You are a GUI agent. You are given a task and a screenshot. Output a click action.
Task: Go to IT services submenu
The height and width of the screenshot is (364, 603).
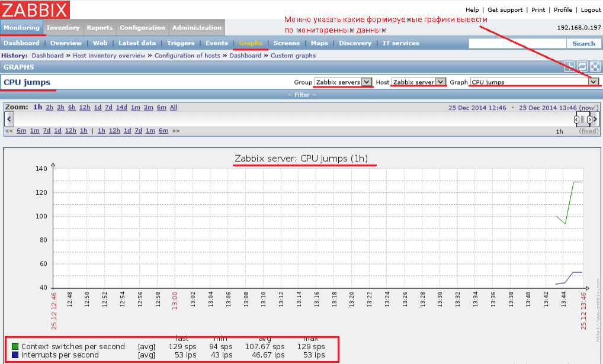coord(401,43)
